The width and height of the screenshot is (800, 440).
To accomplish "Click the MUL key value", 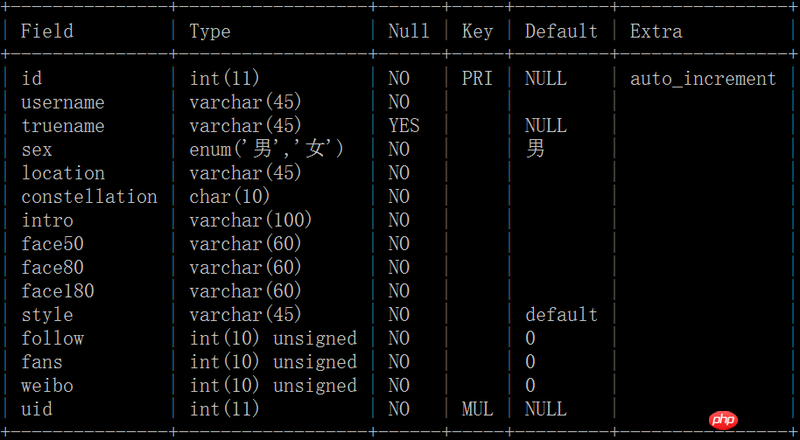I will pos(477,409).
